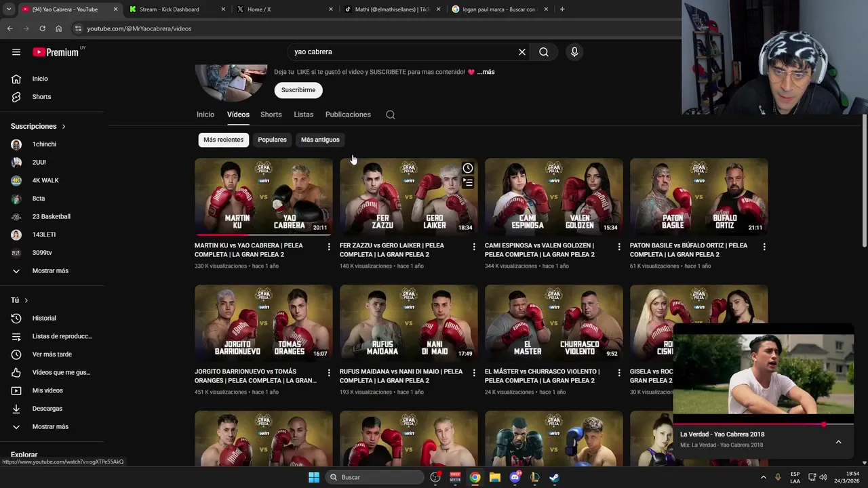Screen dimensions: 868x488
Task: Start voice search with the microphone icon
Action: click(x=574, y=52)
